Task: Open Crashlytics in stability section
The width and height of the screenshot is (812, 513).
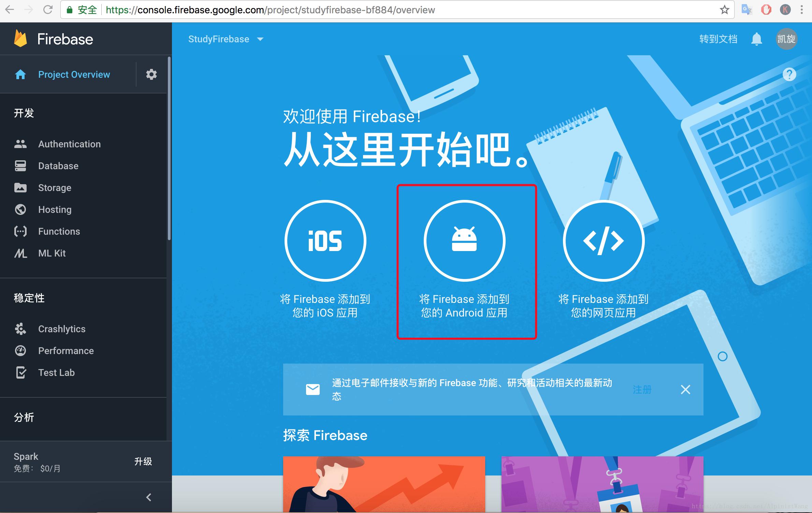Action: (61, 327)
